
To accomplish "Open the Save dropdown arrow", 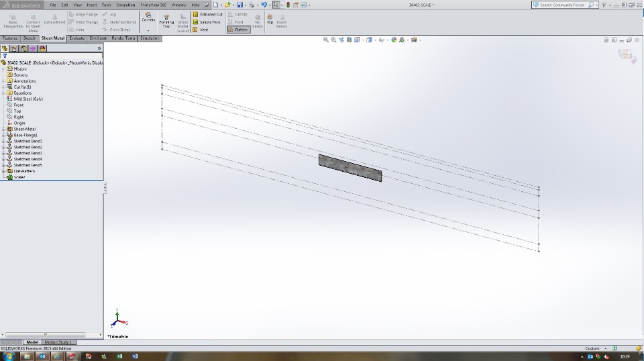I will pyautogui.click(x=246, y=5).
